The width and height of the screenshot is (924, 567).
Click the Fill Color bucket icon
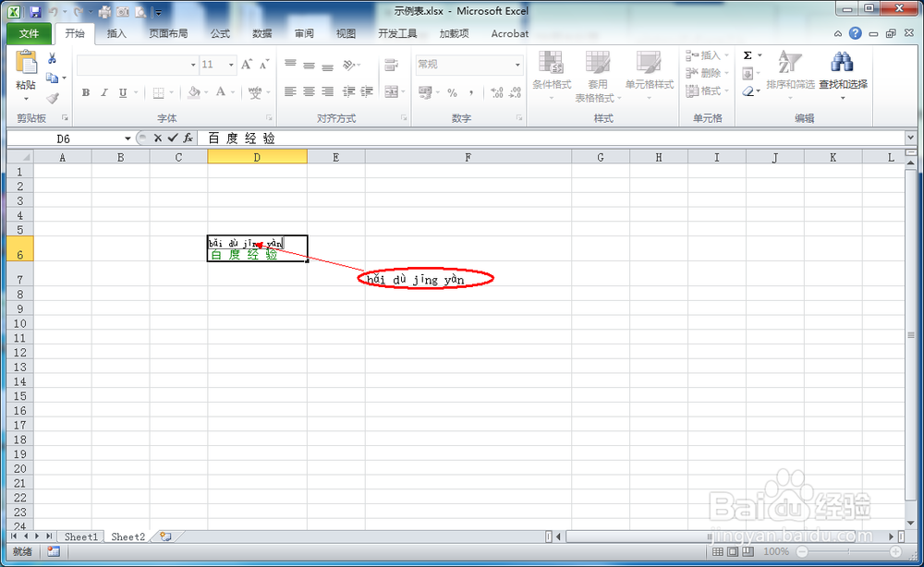194,91
